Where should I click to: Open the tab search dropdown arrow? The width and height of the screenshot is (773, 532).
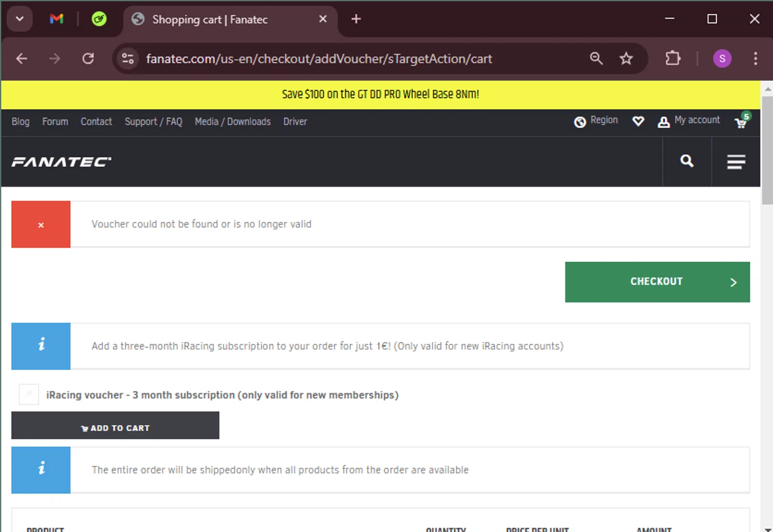20,19
